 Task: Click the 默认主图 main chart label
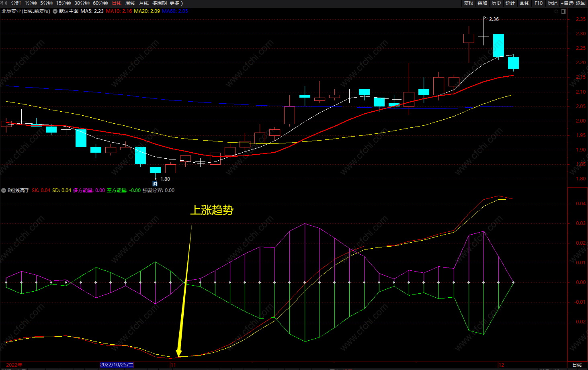[x=69, y=11]
